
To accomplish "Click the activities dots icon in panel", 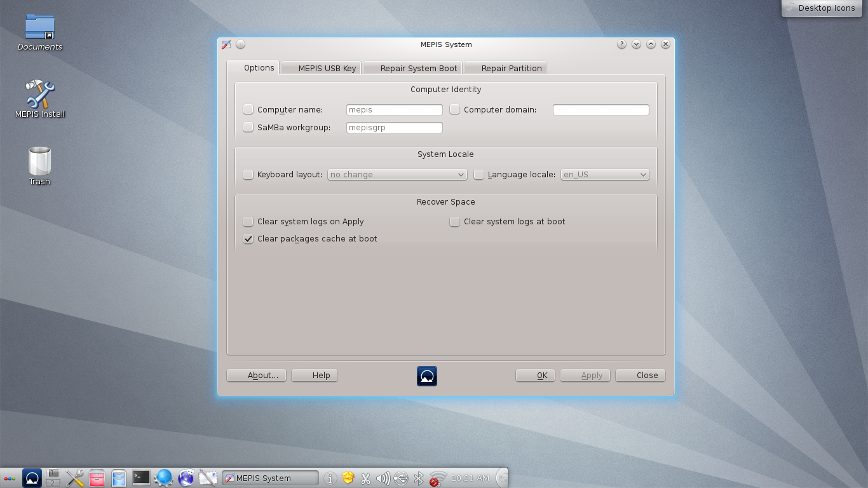I will pyautogui.click(x=10, y=478).
